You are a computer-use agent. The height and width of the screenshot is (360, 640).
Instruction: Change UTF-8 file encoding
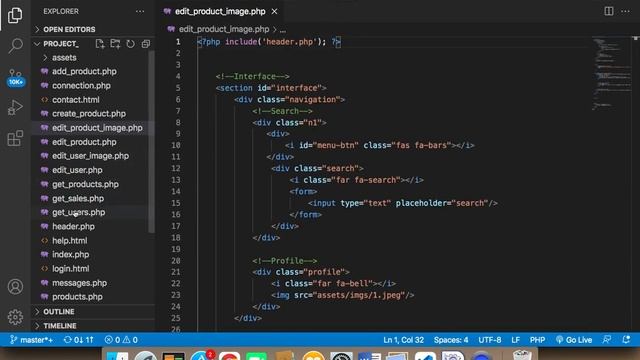[x=489, y=340]
